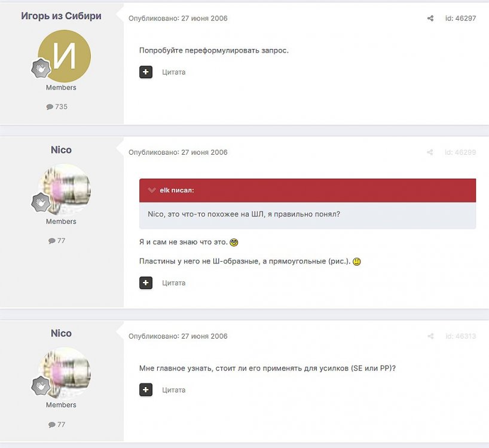
Task: Click rank badge on Nico's last-post avatar
Action: tap(41, 385)
